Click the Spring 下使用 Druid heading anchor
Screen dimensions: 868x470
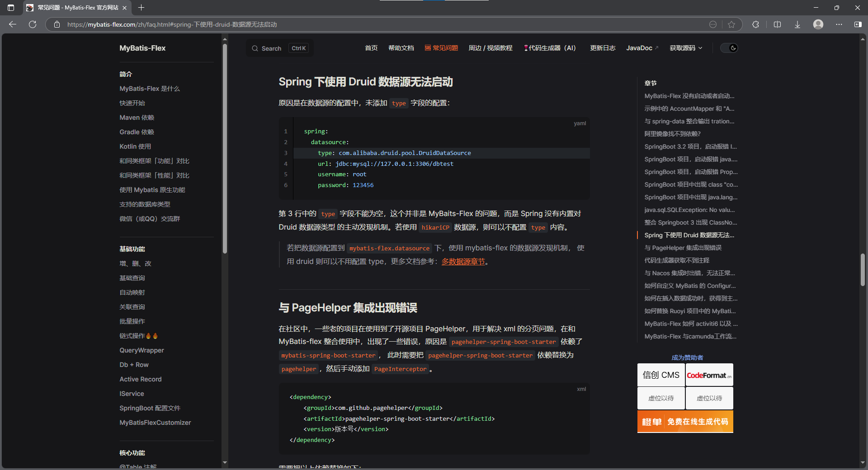(x=365, y=82)
